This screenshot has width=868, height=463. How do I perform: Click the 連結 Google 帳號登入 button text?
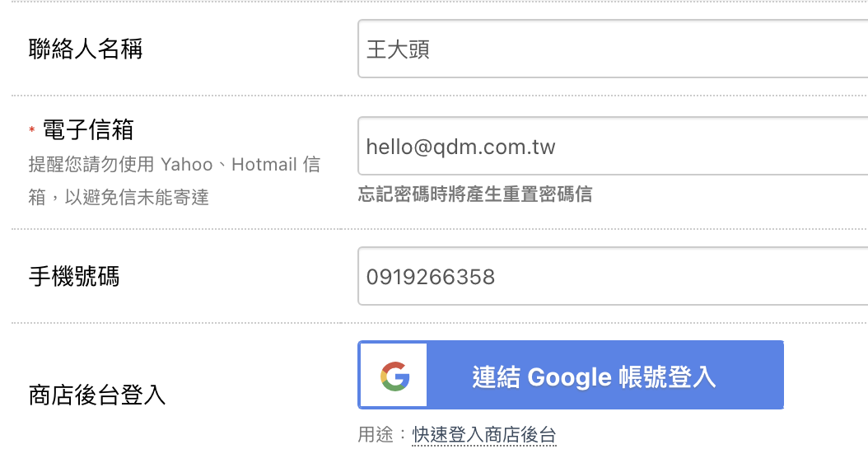(594, 376)
